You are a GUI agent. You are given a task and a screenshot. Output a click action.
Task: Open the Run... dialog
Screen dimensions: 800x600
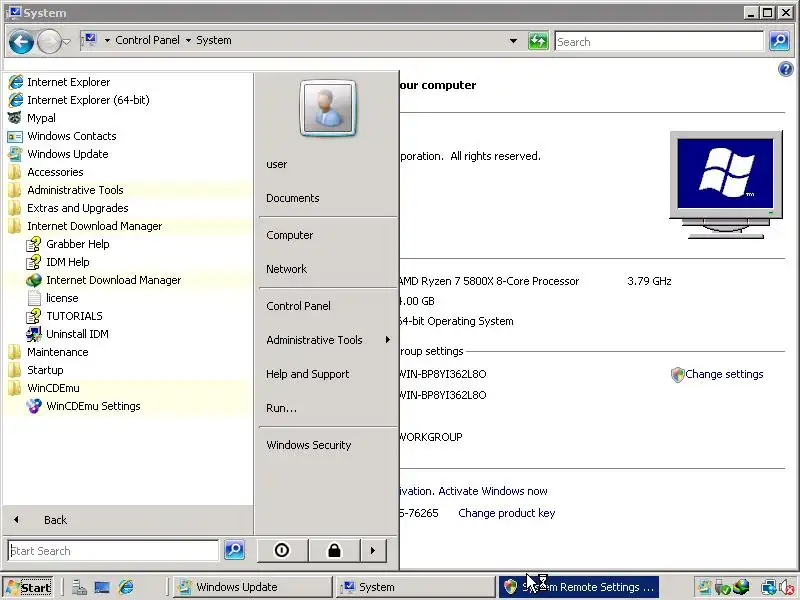[281, 408]
